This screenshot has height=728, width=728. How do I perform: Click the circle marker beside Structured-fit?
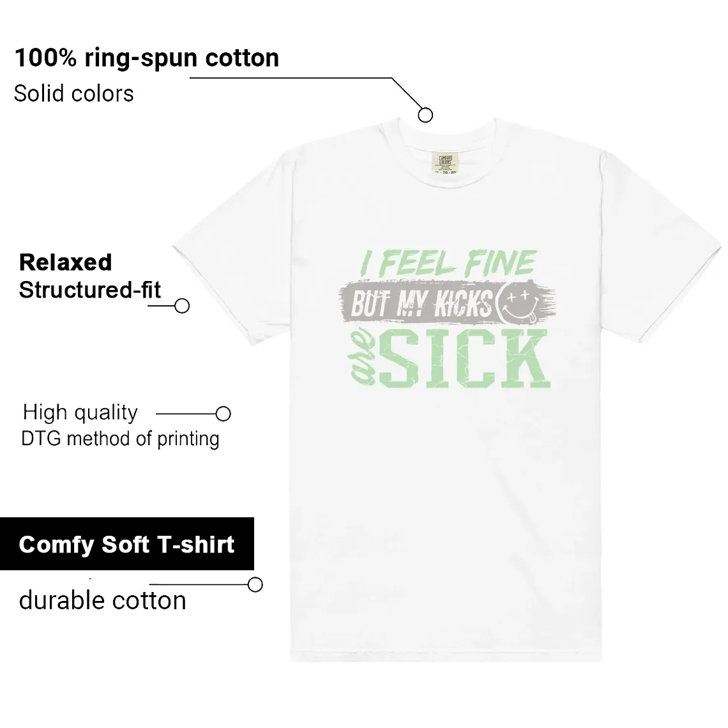coord(182,306)
